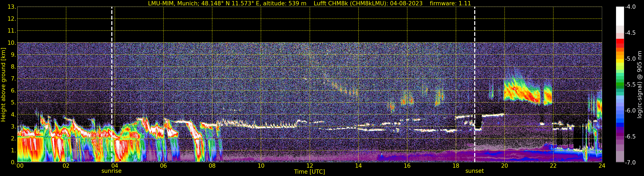Click the height axis tick label "7."
The height and width of the screenshot is (176, 644).
13,79
